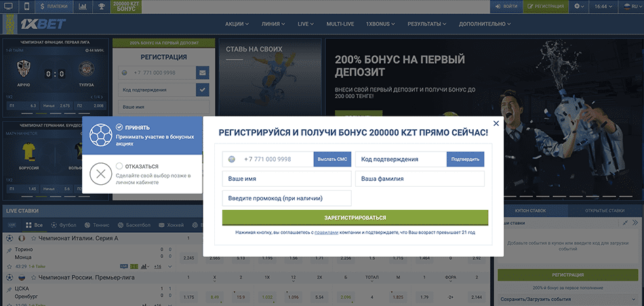Focus the popup Ваша фамилия field
This screenshot has width=644, height=306.
pyautogui.click(x=420, y=179)
